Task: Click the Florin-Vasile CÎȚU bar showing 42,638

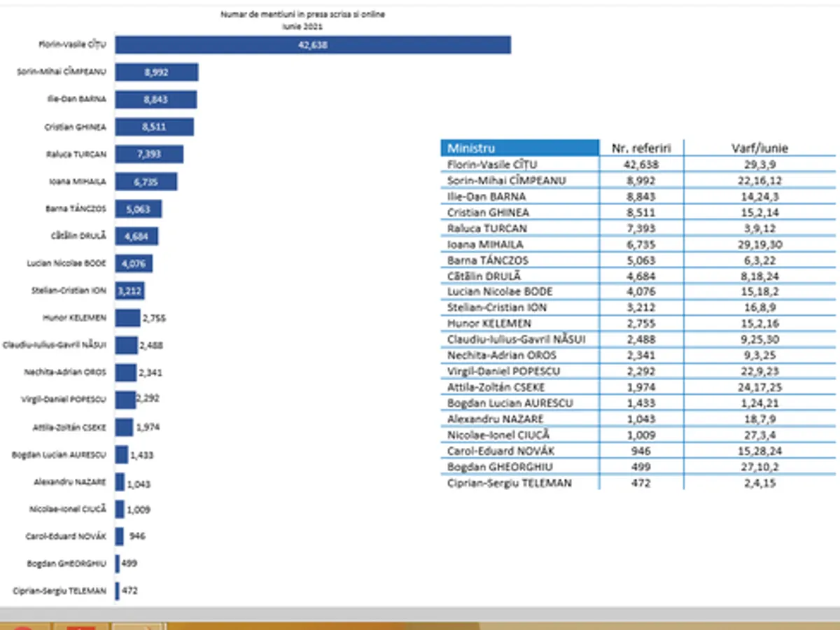Action: [x=313, y=45]
